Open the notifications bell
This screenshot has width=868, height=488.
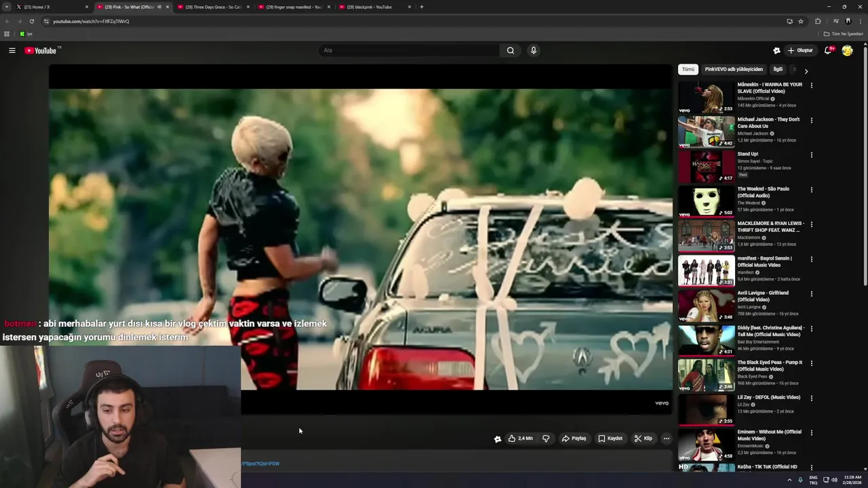click(828, 50)
